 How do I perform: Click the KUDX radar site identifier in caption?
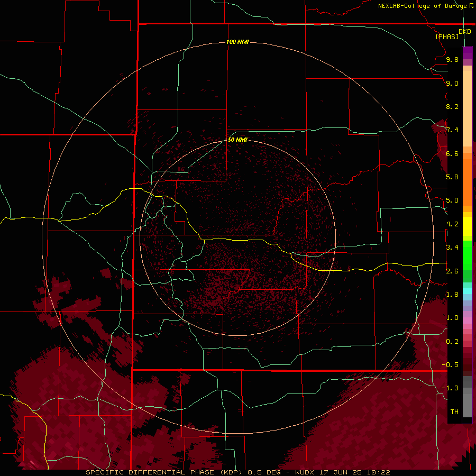tap(305, 472)
